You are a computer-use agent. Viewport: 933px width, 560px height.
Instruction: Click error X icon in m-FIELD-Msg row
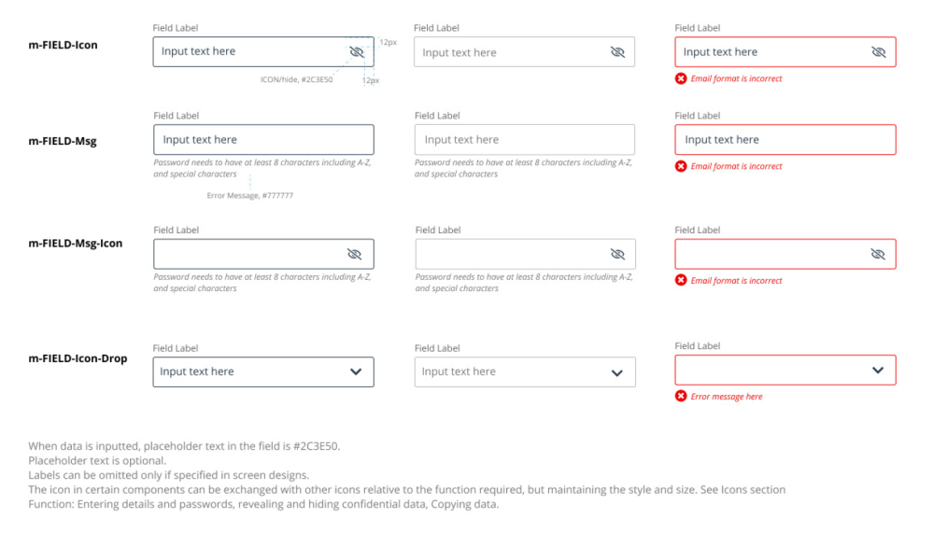[681, 166]
